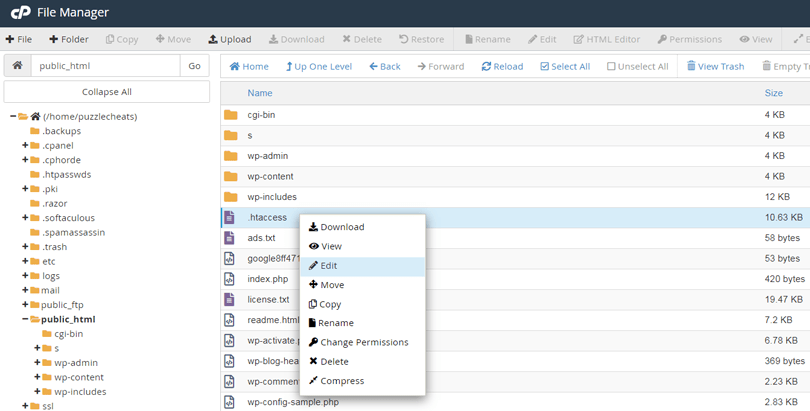Click the public_html path input field

(x=105, y=66)
